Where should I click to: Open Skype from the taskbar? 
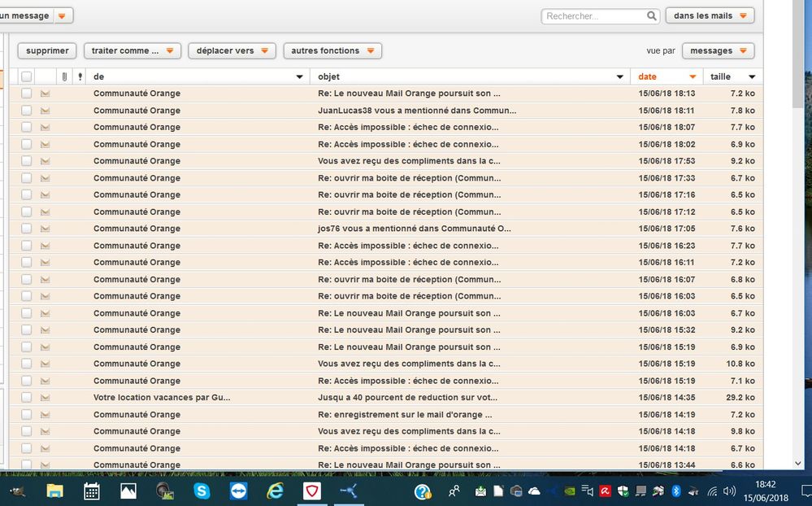click(x=202, y=491)
